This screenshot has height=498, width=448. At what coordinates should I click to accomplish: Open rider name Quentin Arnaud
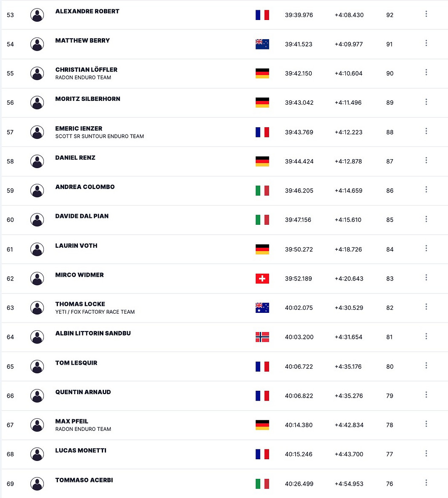(x=83, y=392)
